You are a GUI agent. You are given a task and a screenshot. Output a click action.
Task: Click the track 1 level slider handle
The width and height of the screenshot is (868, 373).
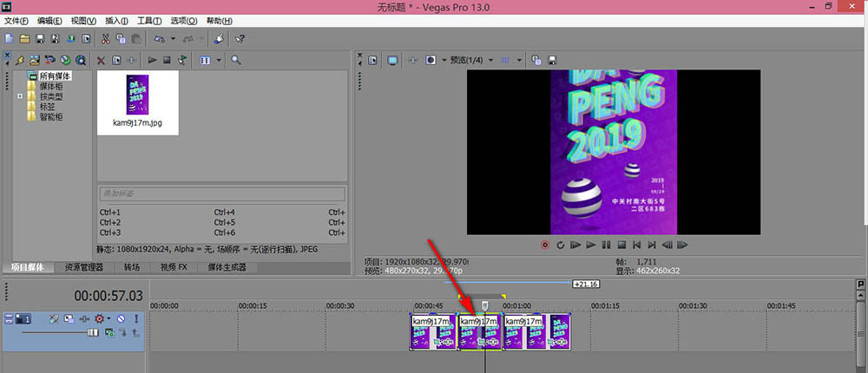[x=93, y=332]
